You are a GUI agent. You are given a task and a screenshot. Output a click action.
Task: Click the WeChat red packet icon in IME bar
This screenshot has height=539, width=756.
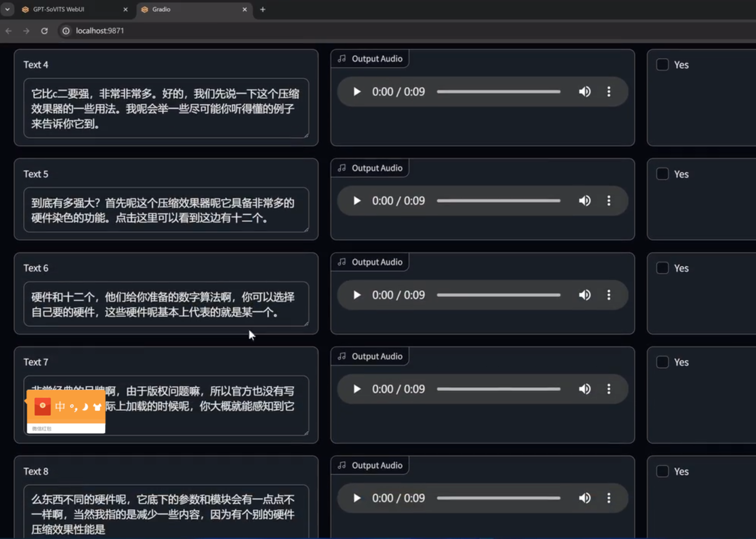click(42, 407)
